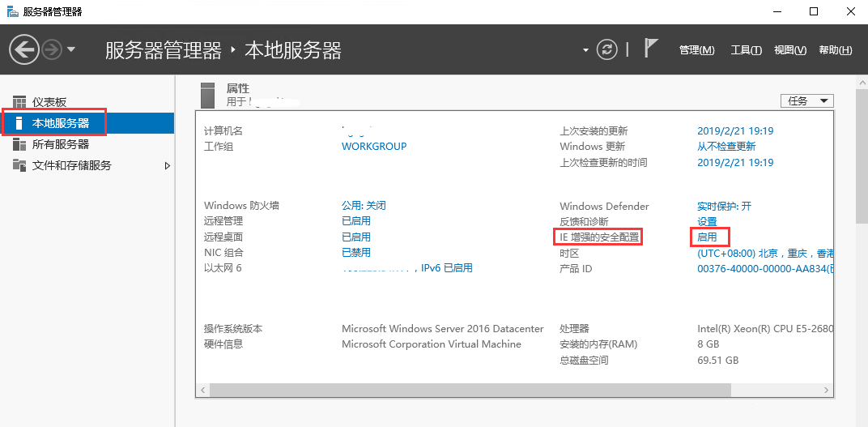Click the 8 GB memory value
Image resolution: width=868 pixels, height=427 pixels.
coord(708,344)
